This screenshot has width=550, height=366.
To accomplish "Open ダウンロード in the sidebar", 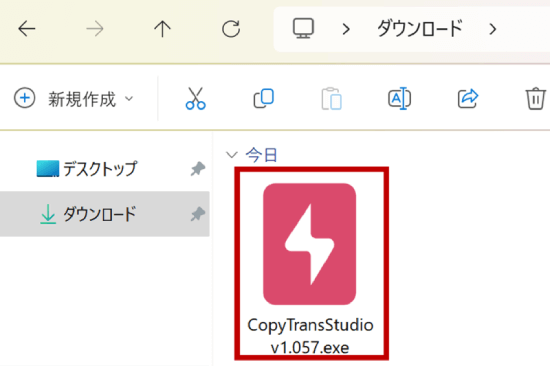I will pos(105,214).
